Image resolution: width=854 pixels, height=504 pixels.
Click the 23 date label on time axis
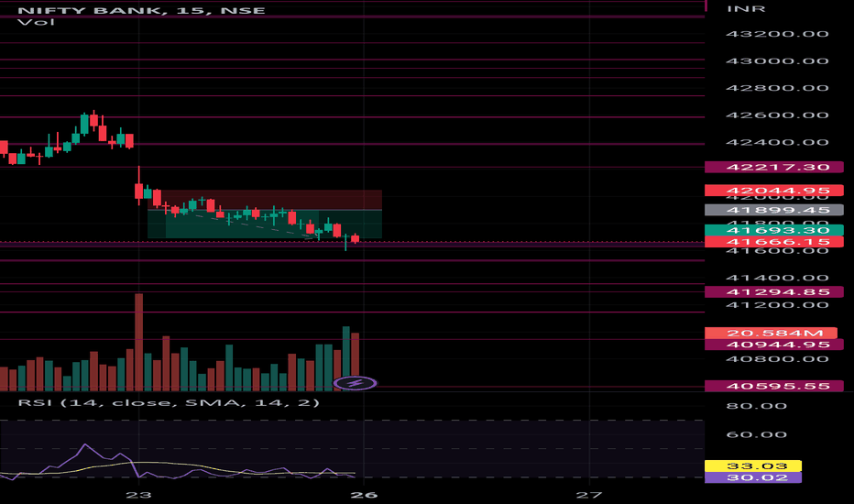click(138, 495)
